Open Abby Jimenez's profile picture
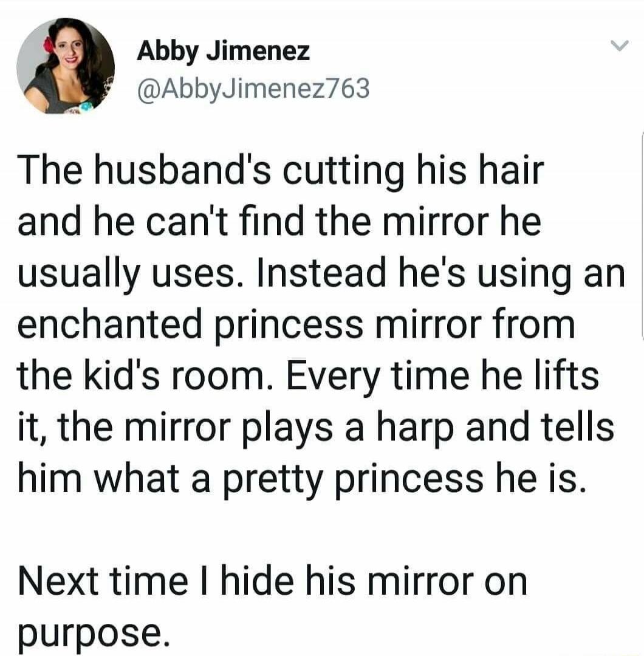Viewport: 644px width, 656px height. pos(66,66)
